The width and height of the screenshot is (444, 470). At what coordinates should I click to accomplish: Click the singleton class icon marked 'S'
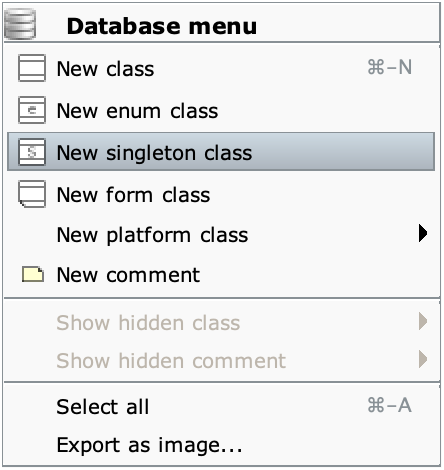(32, 152)
